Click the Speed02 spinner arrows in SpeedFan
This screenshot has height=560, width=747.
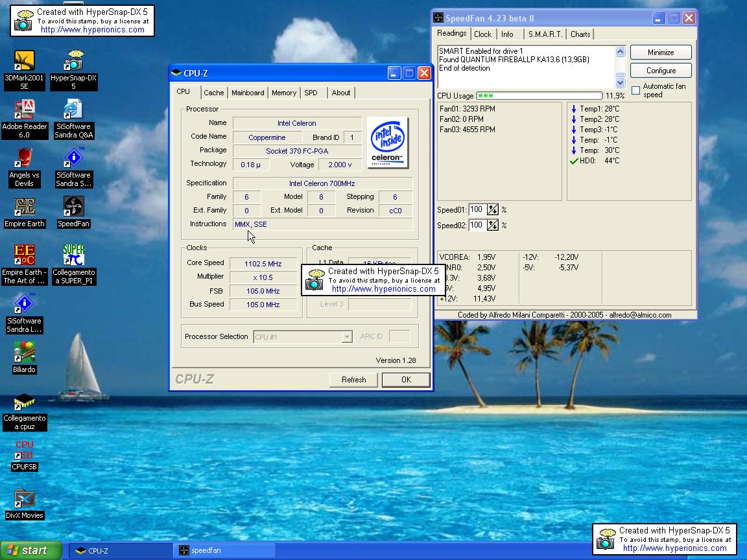pyautogui.click(x=493, y=225)
